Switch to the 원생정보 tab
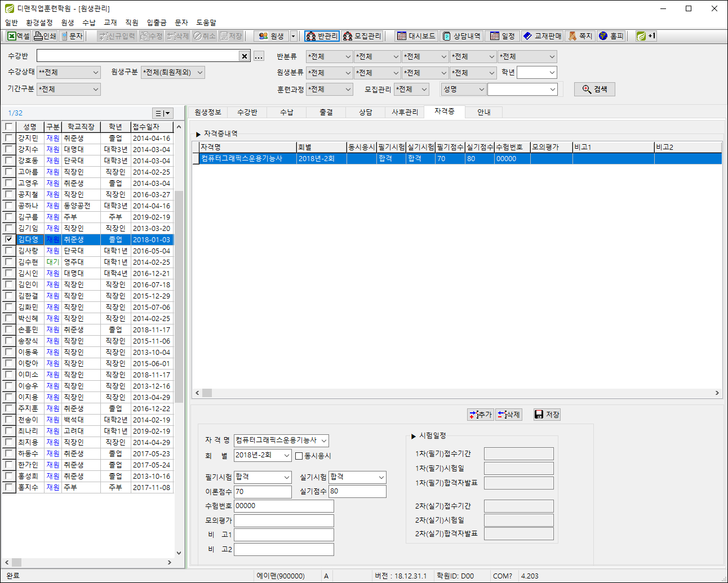This screenshot has width=728, height=583. (x=208, y=112)
